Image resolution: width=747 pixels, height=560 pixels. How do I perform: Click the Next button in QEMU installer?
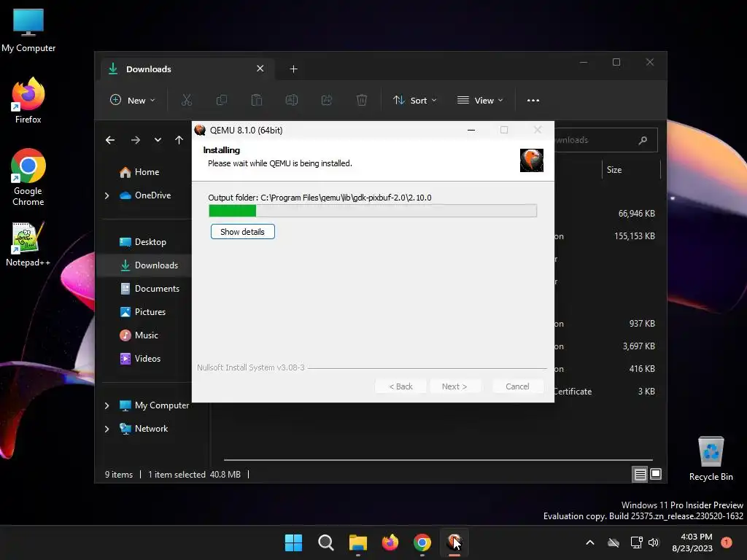point(454,386)
